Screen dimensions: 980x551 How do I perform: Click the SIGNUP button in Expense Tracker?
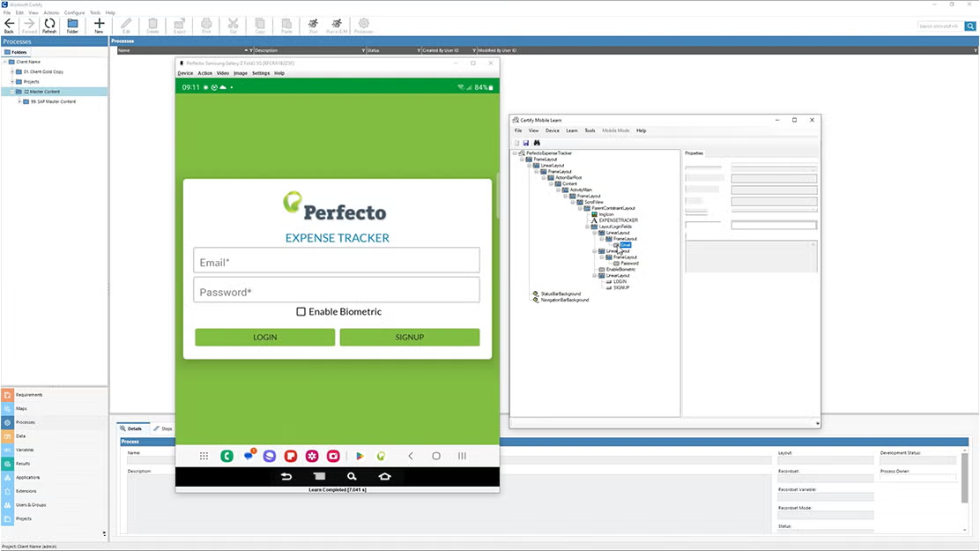pos(409,337)
